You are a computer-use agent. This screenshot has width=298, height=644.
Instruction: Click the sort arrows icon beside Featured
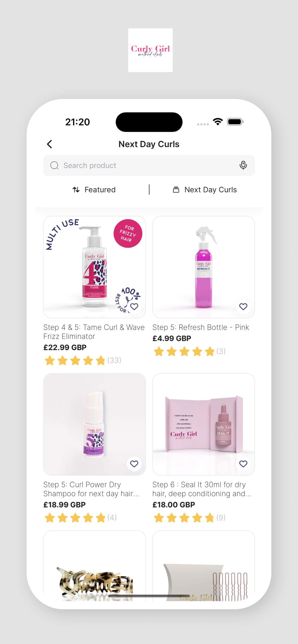click(x=76, y=190)
